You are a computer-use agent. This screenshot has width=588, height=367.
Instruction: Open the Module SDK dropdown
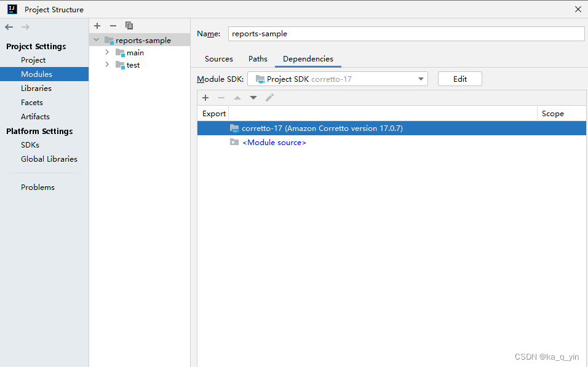click(x=338, y=79)
